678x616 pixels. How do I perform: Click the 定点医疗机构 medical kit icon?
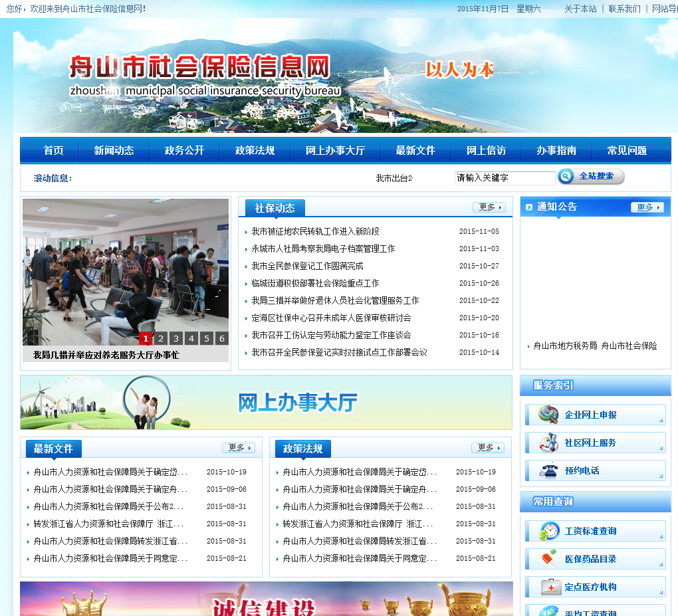(x=551, y=587)
